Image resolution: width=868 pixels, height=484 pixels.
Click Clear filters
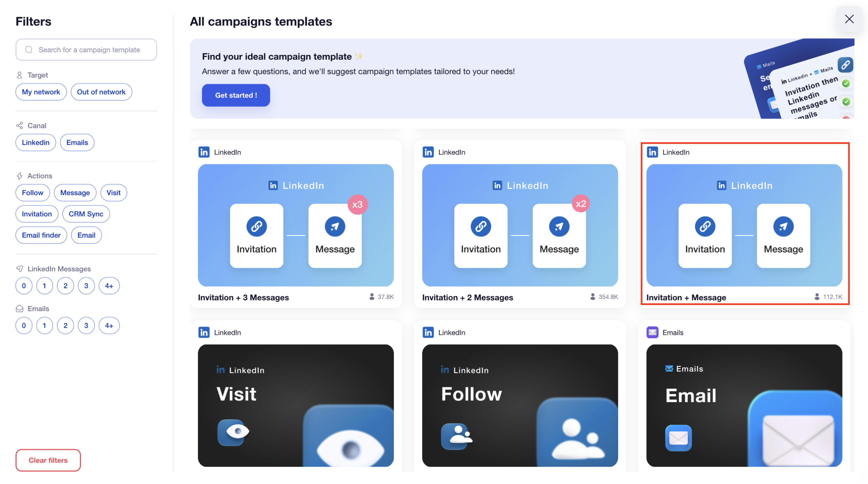coord(48,460)
